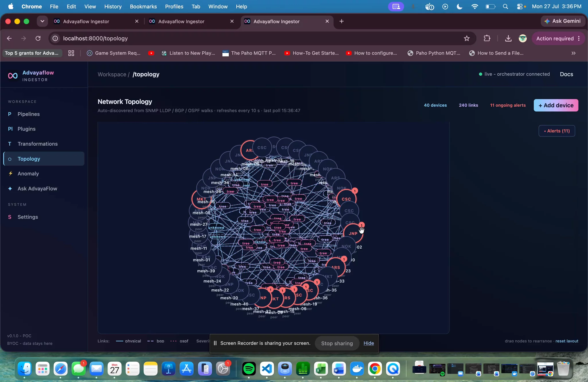Open the Trash in the Dock
588x382 pixels.
pyautogui.click(x=563, y=369)
